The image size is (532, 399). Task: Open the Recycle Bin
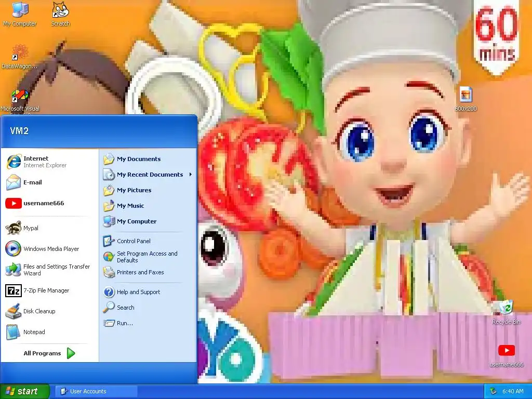pyautogui.click(x=506, y=312)
